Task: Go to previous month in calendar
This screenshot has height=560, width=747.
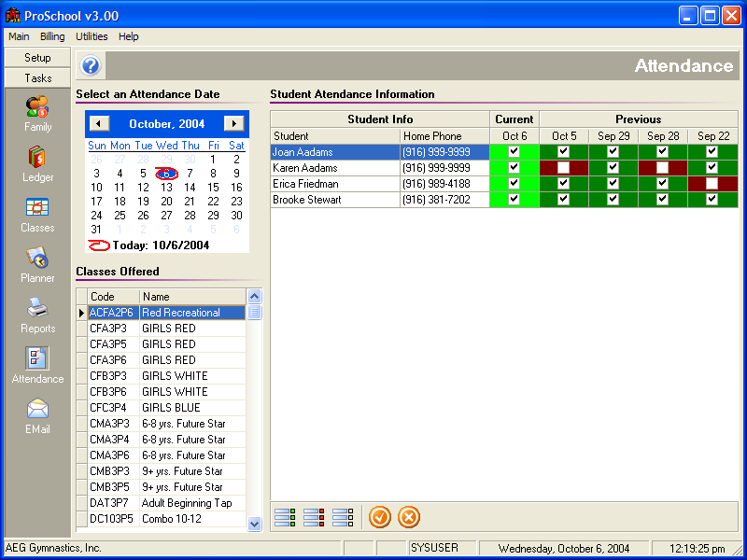Action: 100,123
